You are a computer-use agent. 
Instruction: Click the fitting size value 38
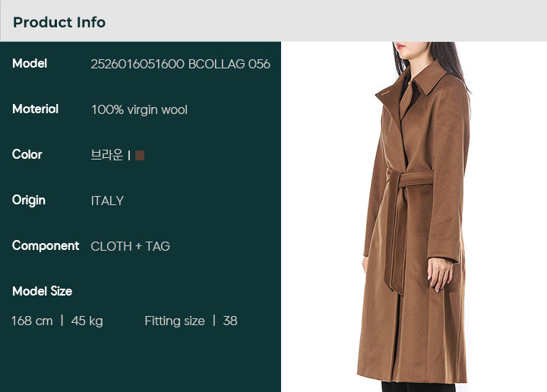pyautogui.click(x=230, y=321)
